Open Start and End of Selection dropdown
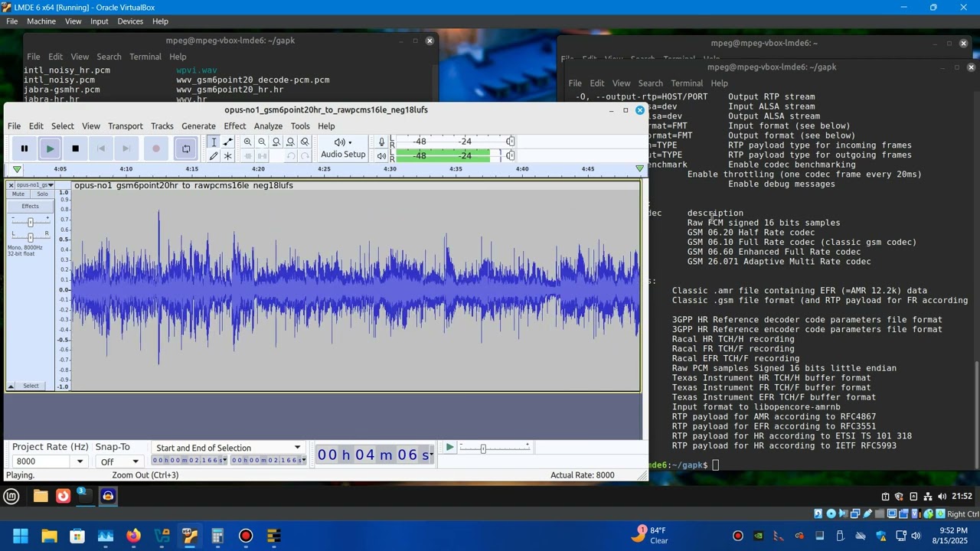 tap(227, 448)
